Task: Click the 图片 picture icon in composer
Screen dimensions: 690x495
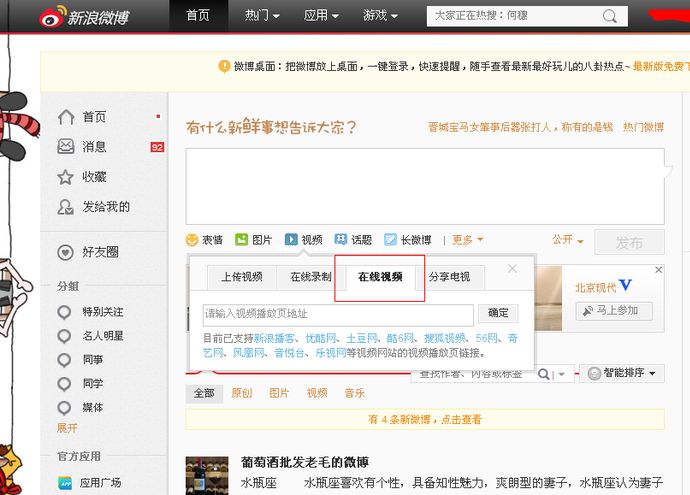Action: click(x=241, y=240)
